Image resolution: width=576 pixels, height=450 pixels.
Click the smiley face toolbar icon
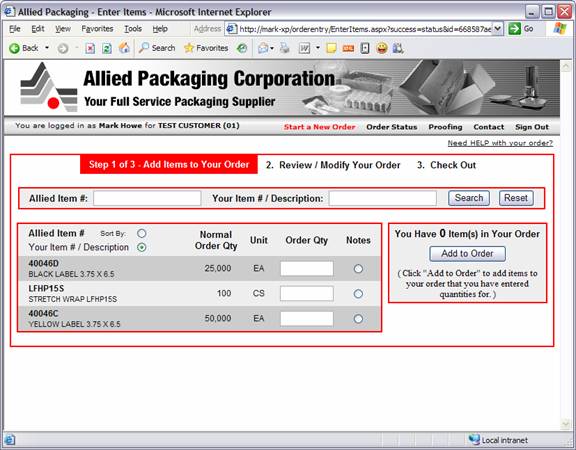382,48
